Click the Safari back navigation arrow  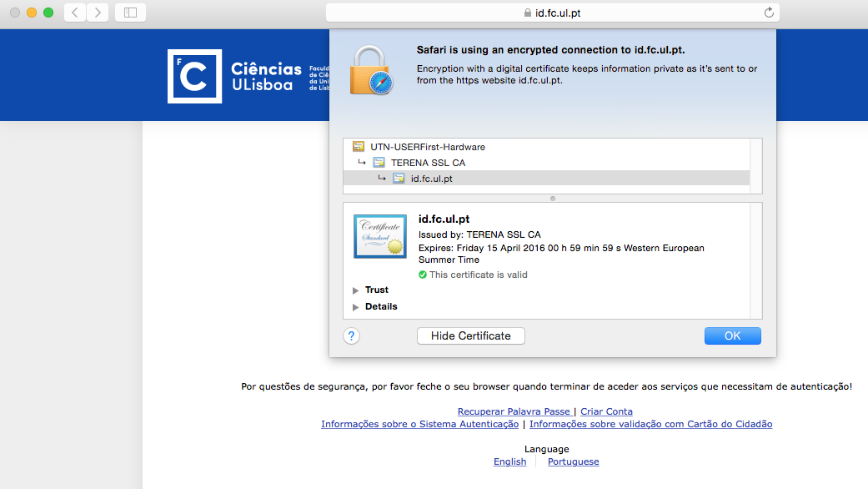click(x=75, y=13)
